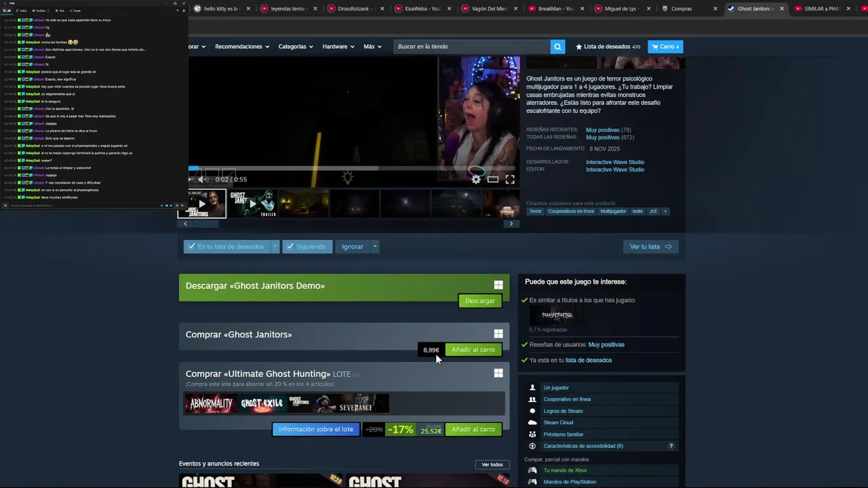Open the Recomendaciones dropdown menu
Viewport: 868px width, 488px height.
point(242,47)
